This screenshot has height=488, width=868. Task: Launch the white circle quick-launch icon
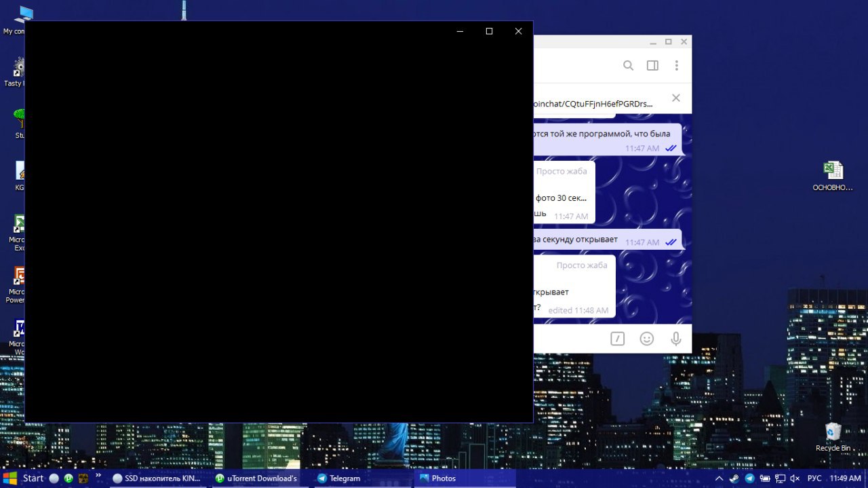tap(54, 478)
